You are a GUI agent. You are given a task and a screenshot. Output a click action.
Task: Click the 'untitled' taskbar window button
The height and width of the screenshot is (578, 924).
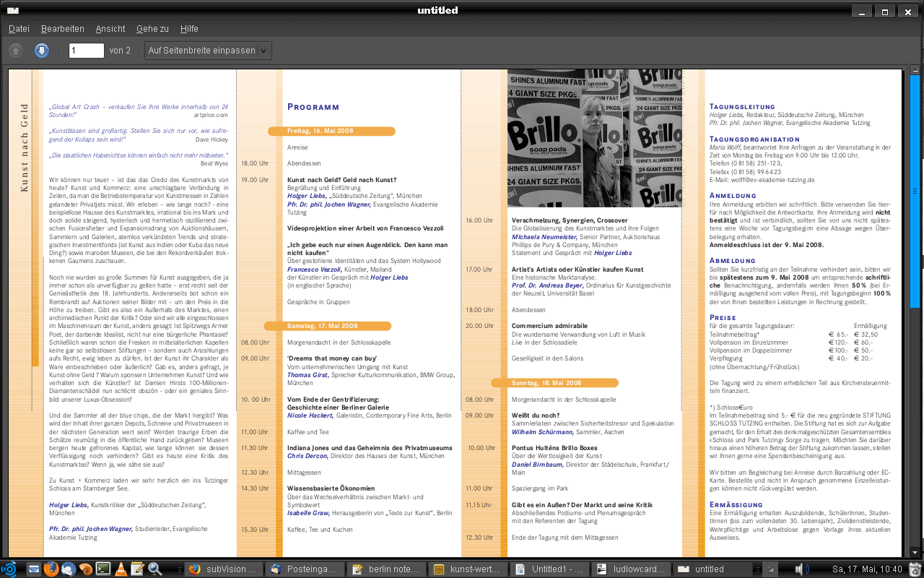[712, 569]
